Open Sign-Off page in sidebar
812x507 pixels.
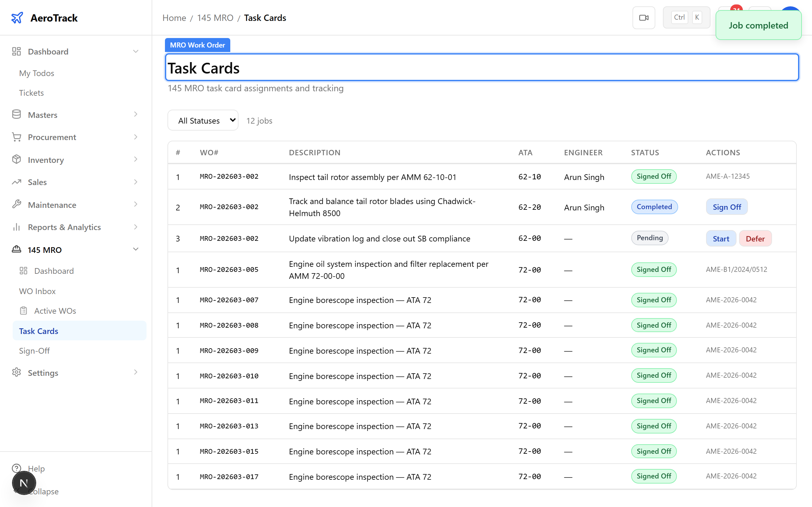(x=34, y=351)
